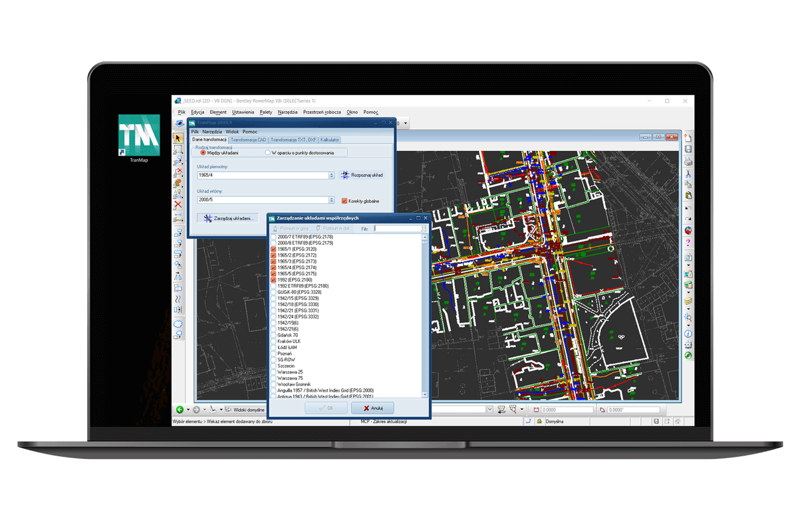Open dropdown arrow beside green back button
The height and width of the screenshot is (532, 798).
tap(188, 410)
